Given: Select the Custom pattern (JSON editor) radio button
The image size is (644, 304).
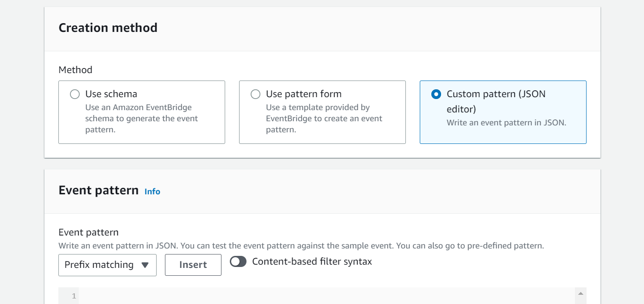Looking at the screenshot, I should (436, 94).
